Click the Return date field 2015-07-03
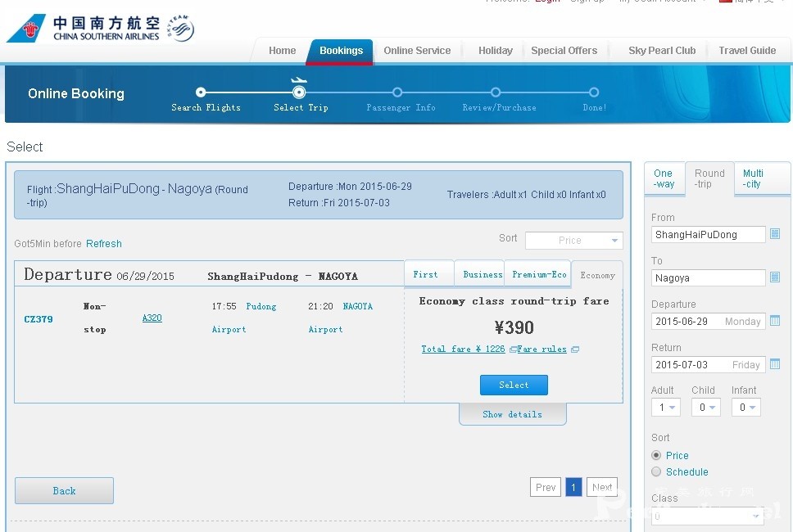 [708, 365]
